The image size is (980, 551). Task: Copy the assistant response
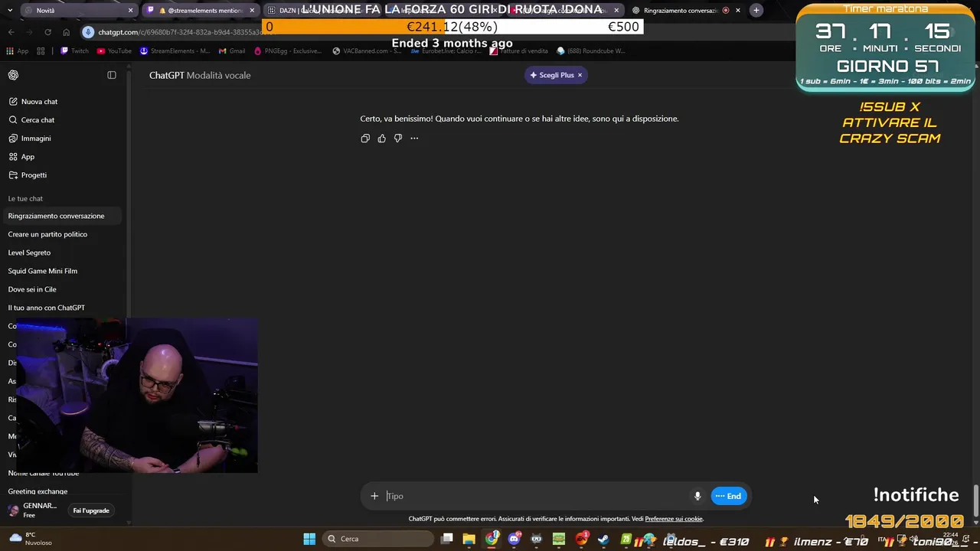[x=365, y=139]
